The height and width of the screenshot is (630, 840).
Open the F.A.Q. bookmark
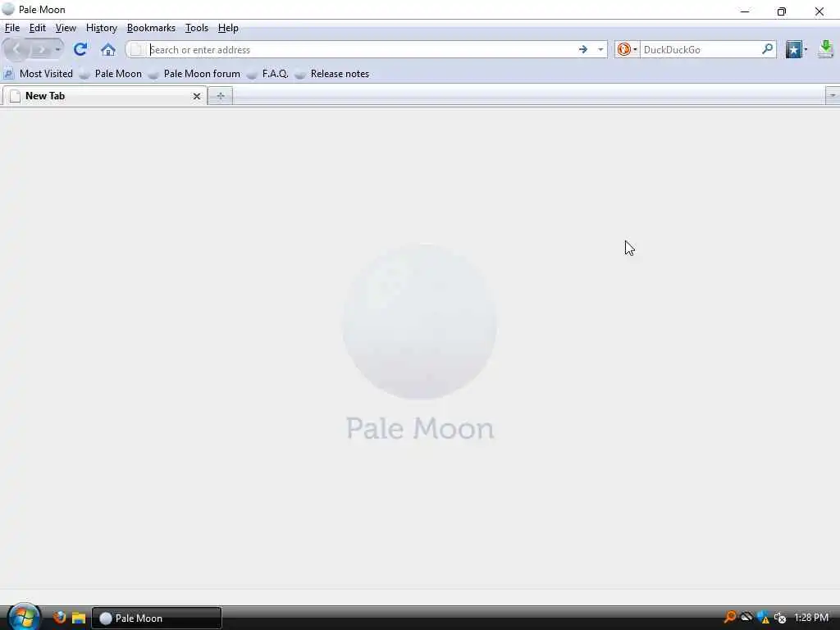(268, 74)
